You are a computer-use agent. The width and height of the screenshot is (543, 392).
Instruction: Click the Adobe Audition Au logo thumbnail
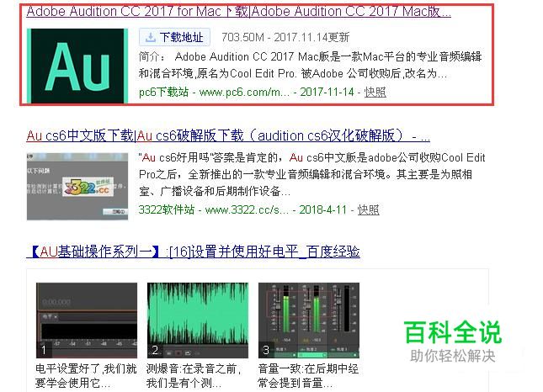(x=77, y=66)
